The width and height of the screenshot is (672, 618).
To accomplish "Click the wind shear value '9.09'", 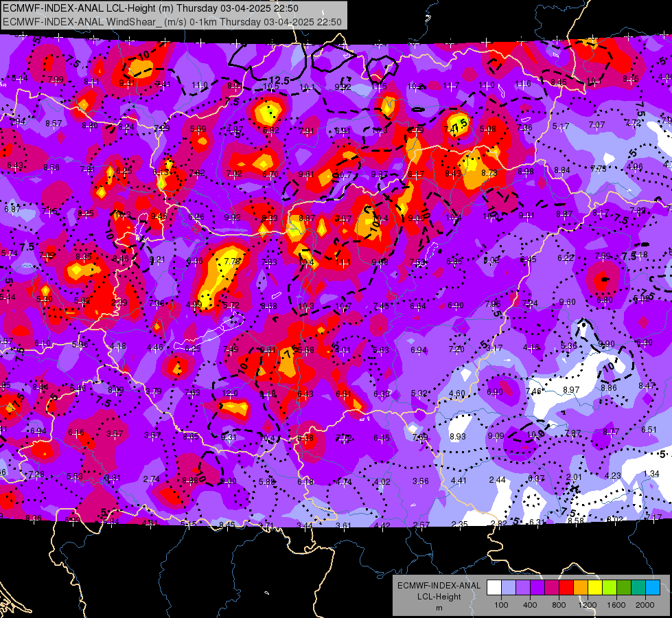I will (496, 436).
